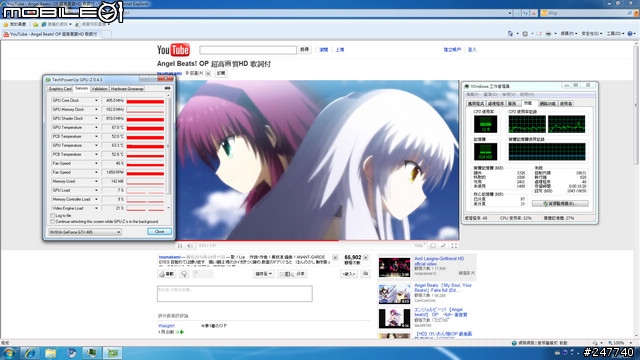Click the Favorites star icon in IE
This screenshot has width=640, height=360.
(x=6, y=24)
